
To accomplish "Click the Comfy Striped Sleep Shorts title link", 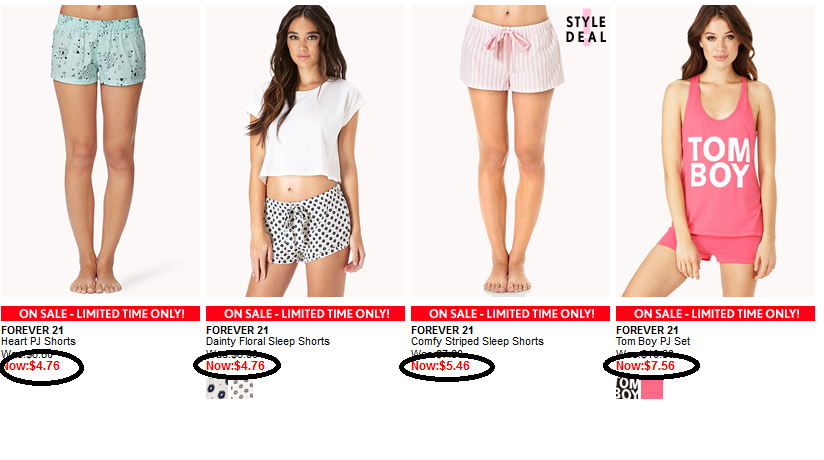I will click(x=477, y=341).
